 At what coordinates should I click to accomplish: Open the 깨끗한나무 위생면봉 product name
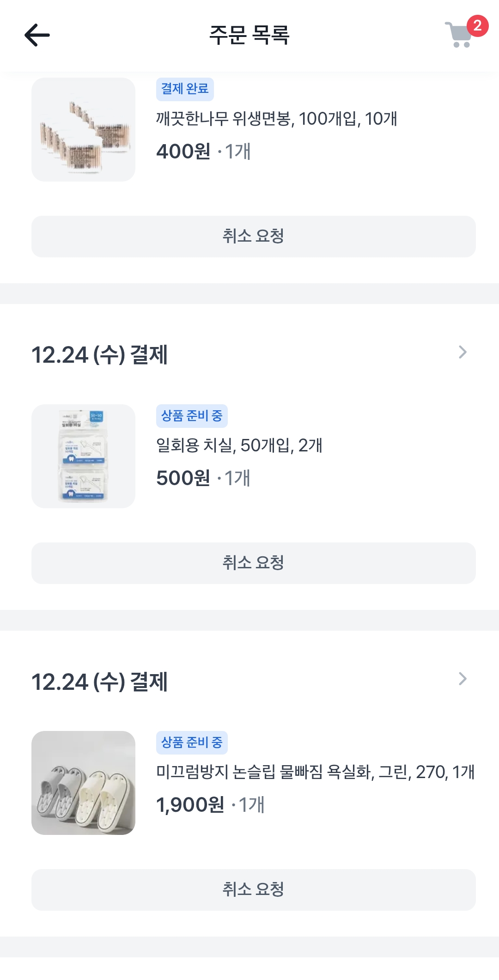point(276,119)
